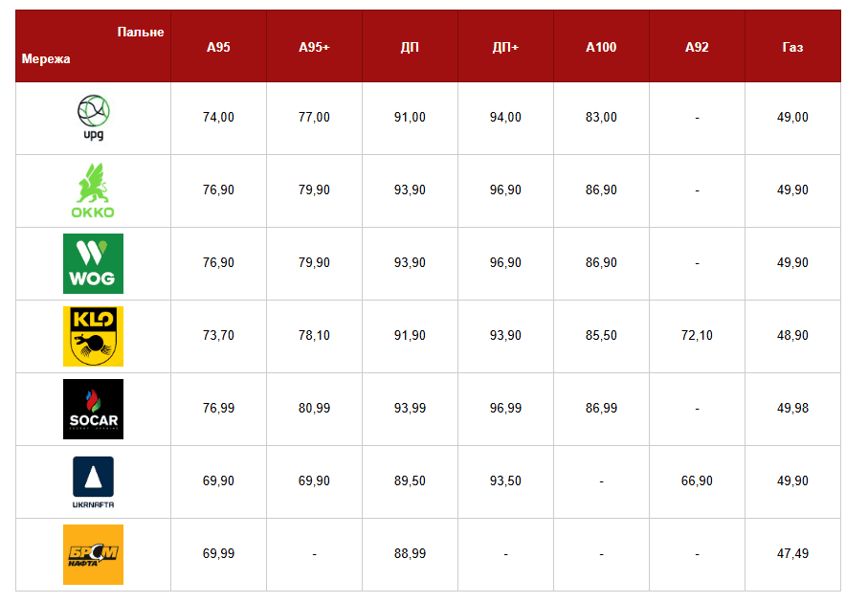The image size is (868, 603).
Task: Click Ukrnafta A92 price 66,90
Action: (x=697, y=481)
